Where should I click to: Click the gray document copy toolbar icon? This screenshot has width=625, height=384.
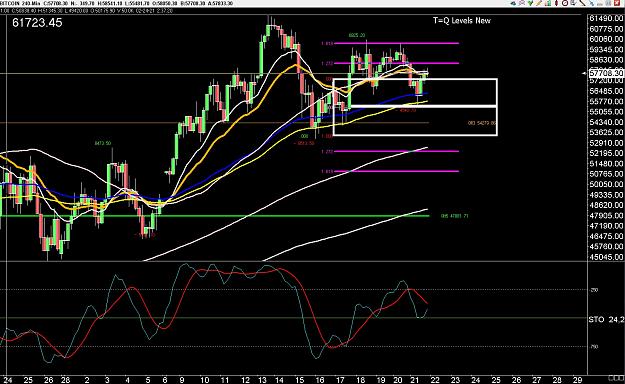[x=573, y=3]
